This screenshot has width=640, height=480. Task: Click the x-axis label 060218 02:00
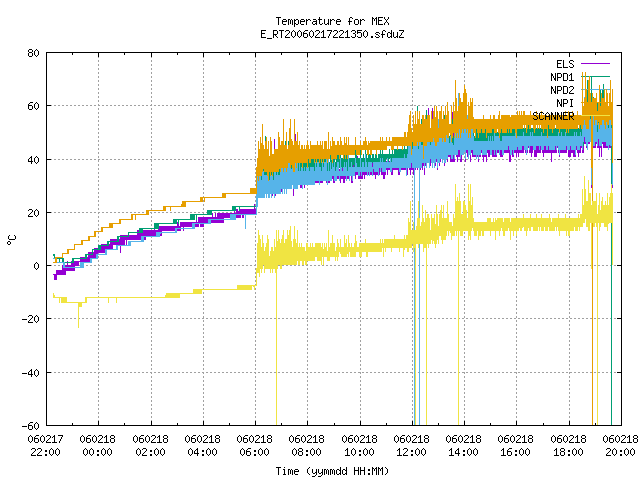pos(150,446)
